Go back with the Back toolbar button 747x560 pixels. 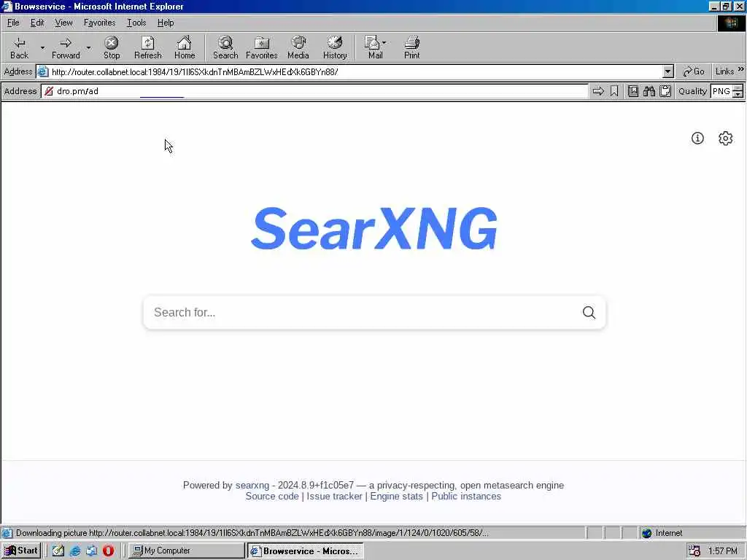(x=19, y=47)
